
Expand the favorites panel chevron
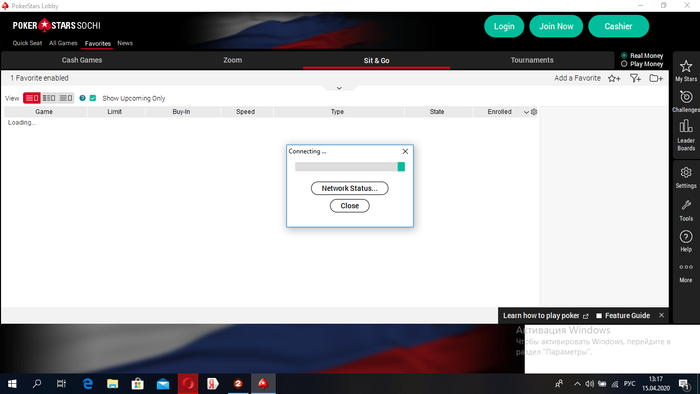coord(339,88)
